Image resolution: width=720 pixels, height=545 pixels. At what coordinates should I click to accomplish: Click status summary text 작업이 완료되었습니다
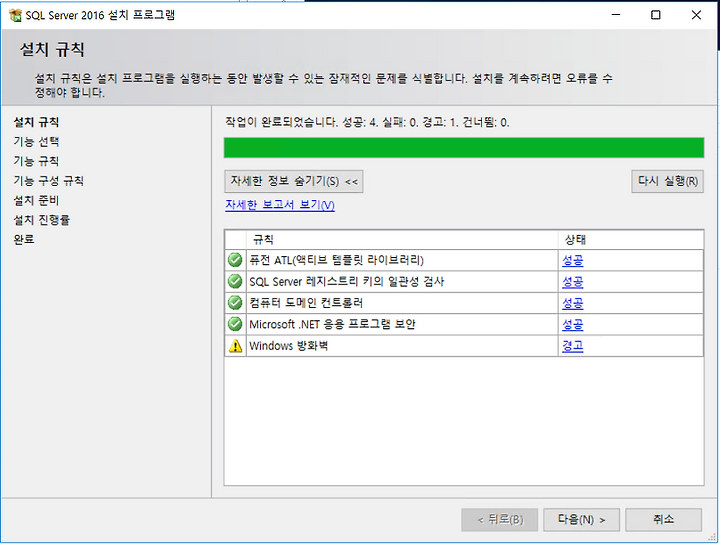[281, 123]
